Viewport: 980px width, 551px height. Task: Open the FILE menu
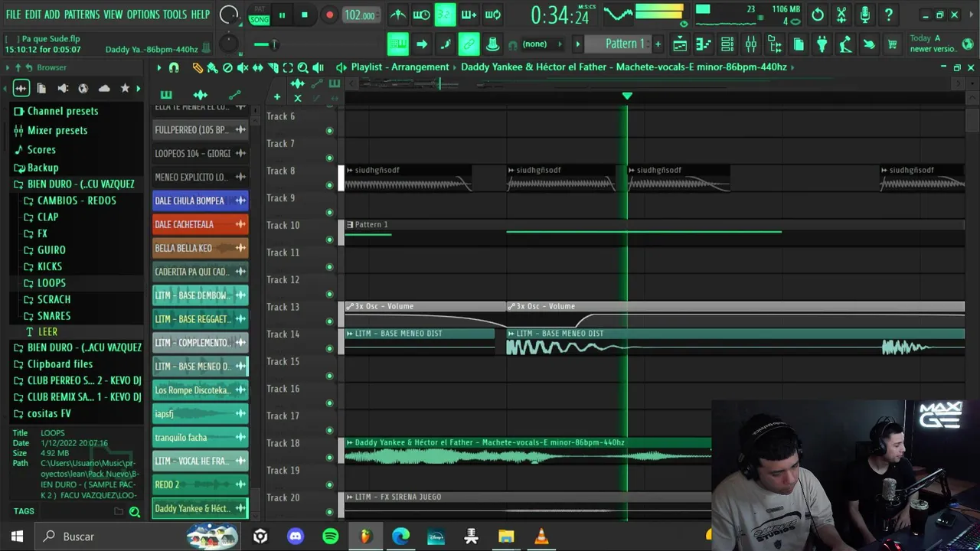13,15
